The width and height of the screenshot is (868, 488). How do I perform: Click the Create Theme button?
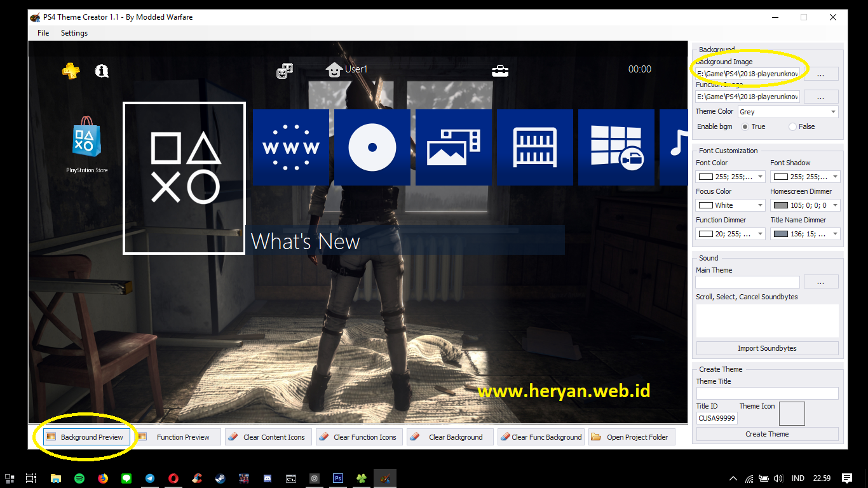click(x=768, y=434)
